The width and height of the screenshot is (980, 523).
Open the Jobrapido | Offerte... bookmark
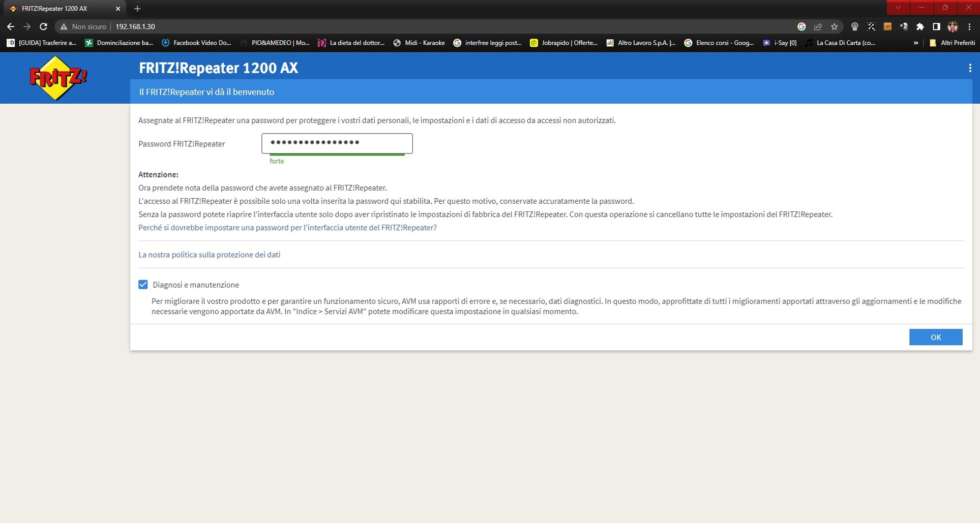pos(564,43)
